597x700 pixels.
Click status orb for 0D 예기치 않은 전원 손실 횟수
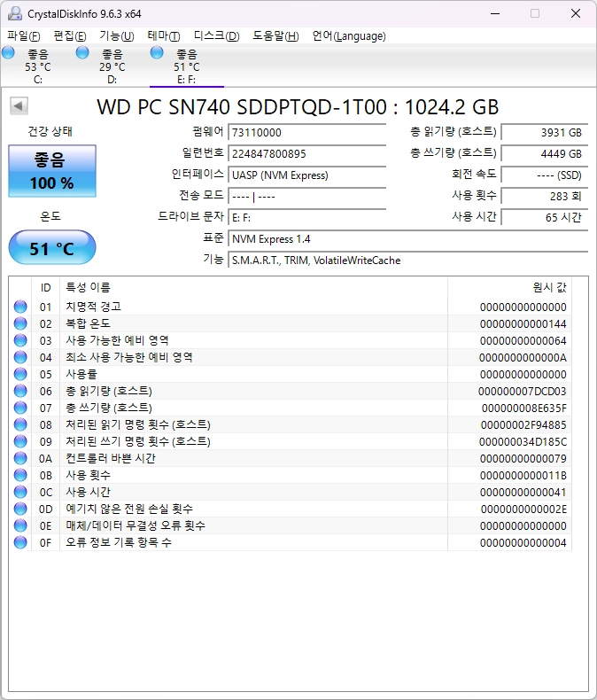click(20, 509)
